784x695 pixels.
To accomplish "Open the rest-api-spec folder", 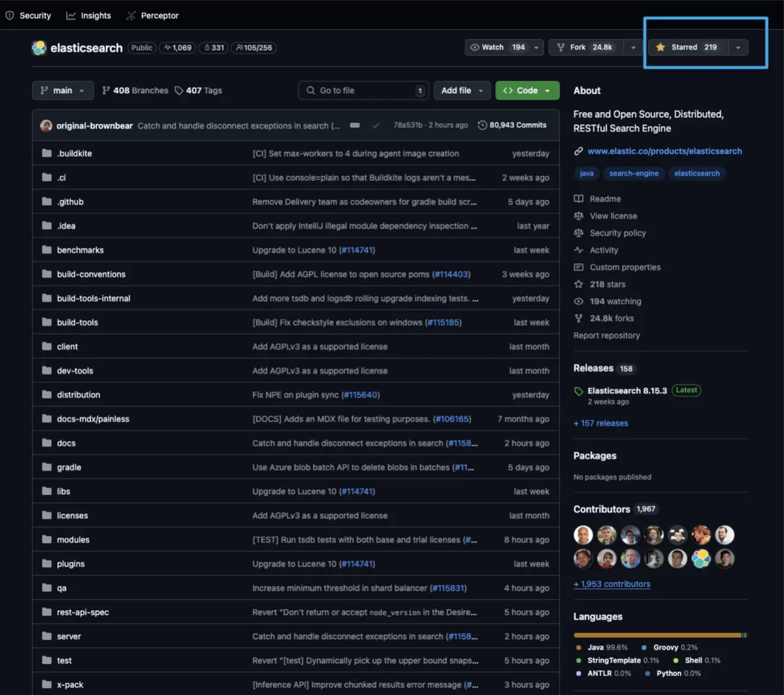I will (83, 612).
